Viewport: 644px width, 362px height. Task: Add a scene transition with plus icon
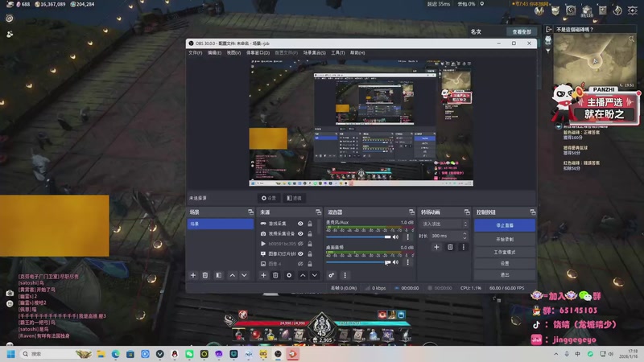tap(436, 247)
